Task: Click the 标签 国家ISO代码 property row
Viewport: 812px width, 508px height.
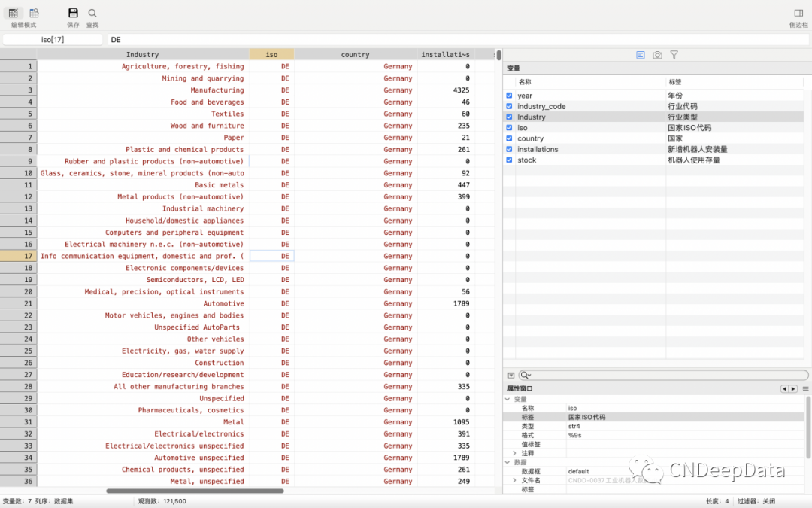Action: tap(654, 417)
